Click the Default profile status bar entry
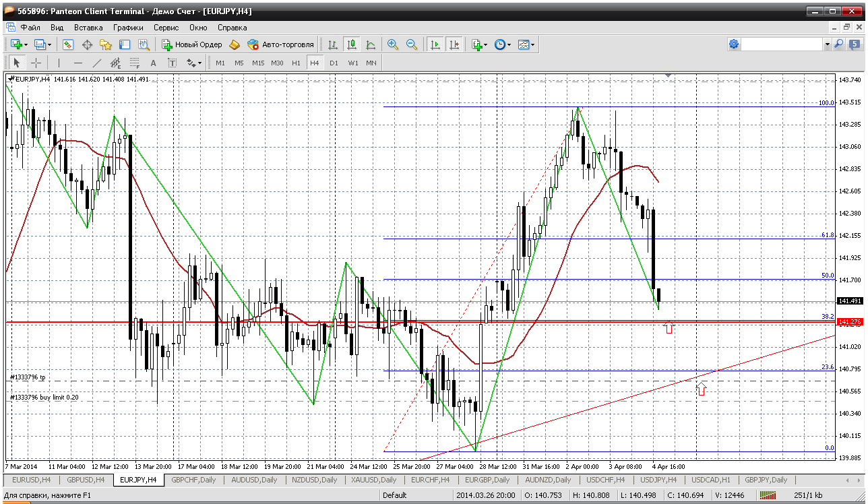 click(x=394, y=495)
